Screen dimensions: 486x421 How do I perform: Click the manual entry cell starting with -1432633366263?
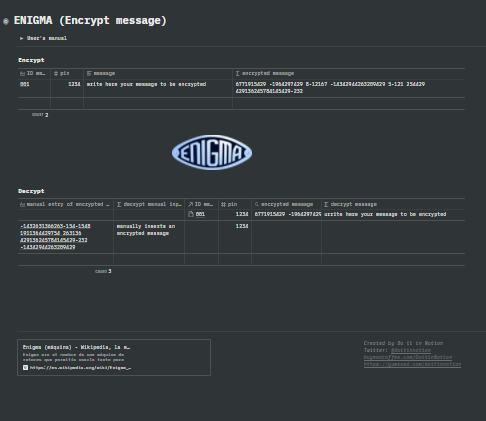(x=66, y=237)
